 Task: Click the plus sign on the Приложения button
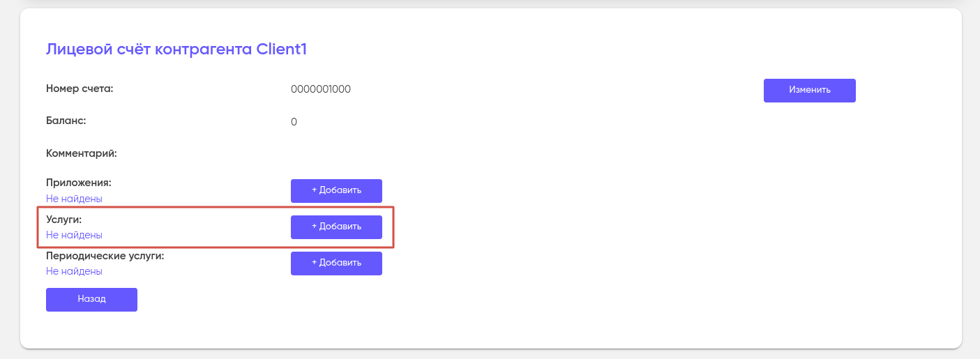(314, 191)
